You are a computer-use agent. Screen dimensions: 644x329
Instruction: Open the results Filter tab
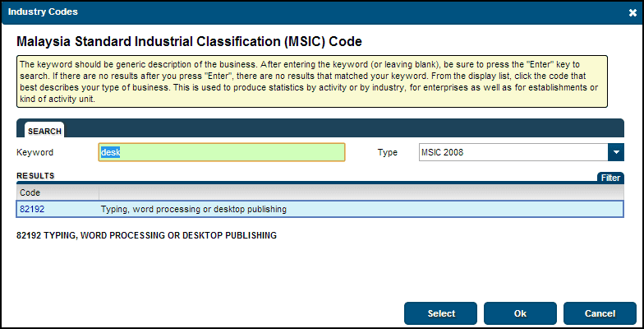(610, 178)
